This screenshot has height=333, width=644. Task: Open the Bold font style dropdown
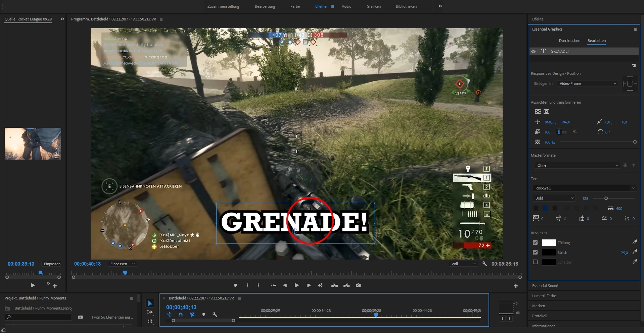pos(554,198)
